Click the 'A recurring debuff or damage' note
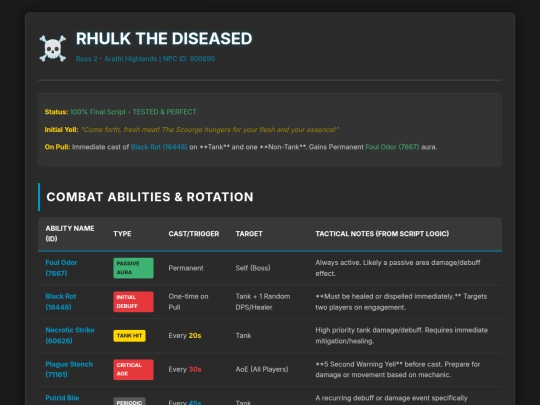 (x=392, y=398)
